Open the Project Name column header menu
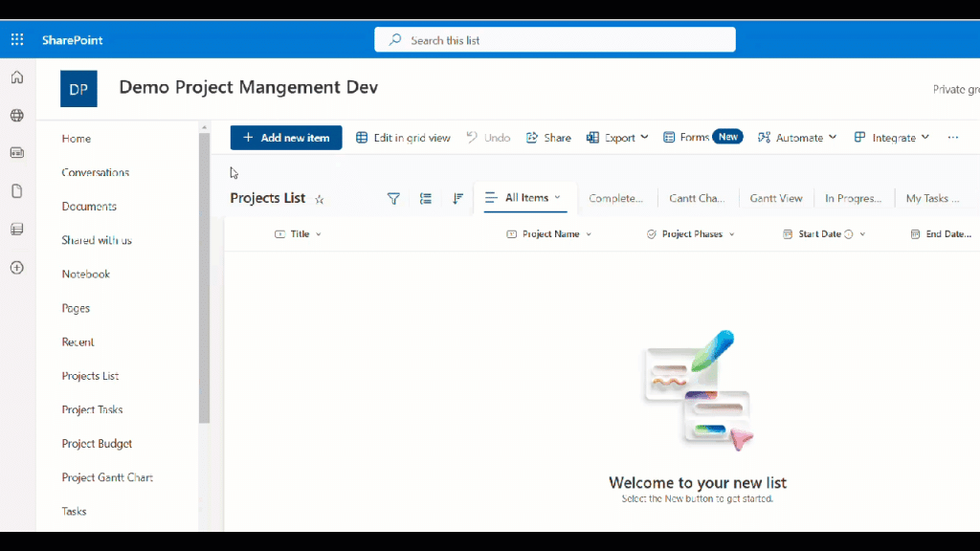The height and width of the screenshot is (551, 980). 549,234
